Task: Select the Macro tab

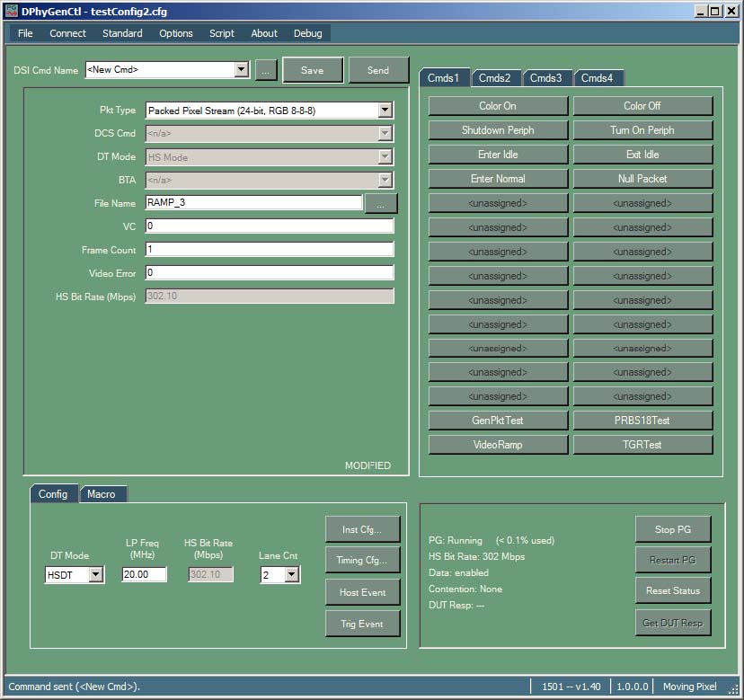Action: (x=102, y=494)
